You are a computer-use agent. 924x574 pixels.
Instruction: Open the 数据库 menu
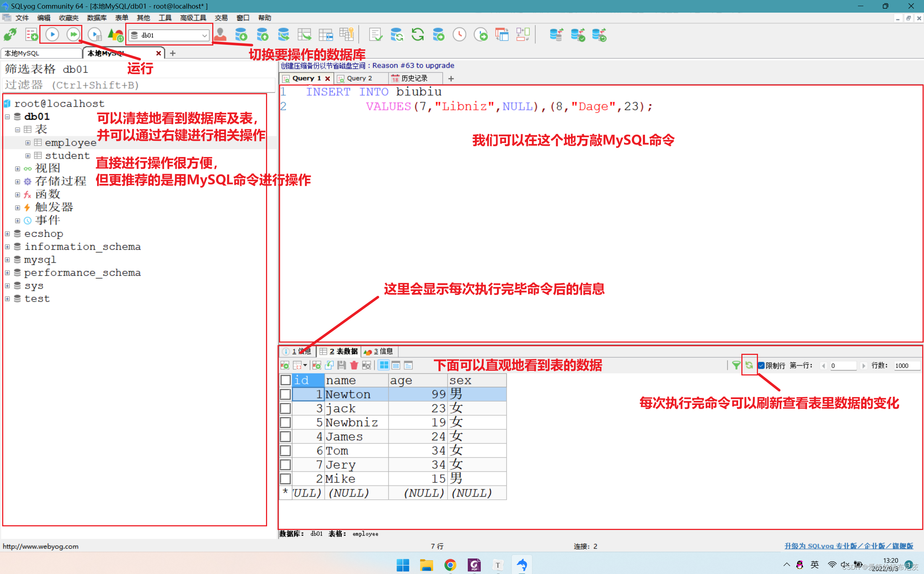tap(97, 18)
